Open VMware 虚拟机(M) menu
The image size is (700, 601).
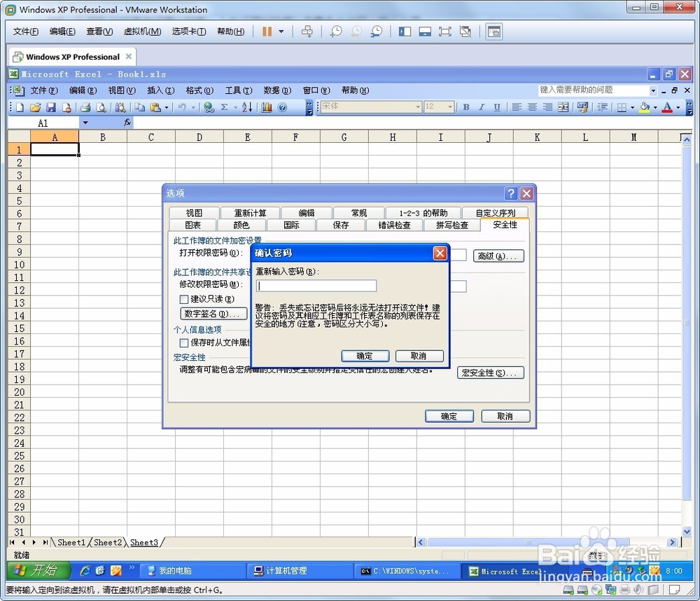pyautogui.click(x=142, y=32)
